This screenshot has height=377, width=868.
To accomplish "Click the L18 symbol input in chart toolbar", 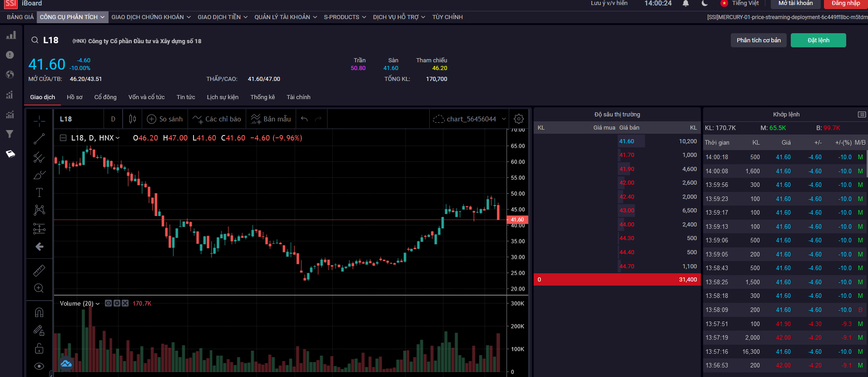I will click(x=80, y=119).
